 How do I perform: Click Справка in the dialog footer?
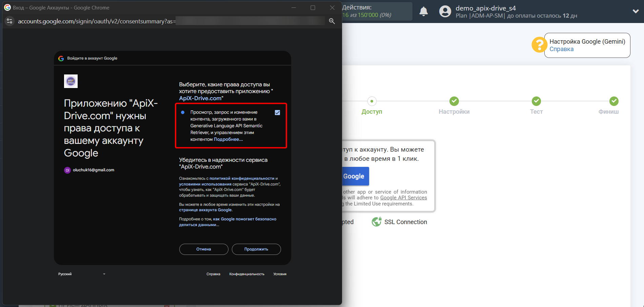(213, 274)
